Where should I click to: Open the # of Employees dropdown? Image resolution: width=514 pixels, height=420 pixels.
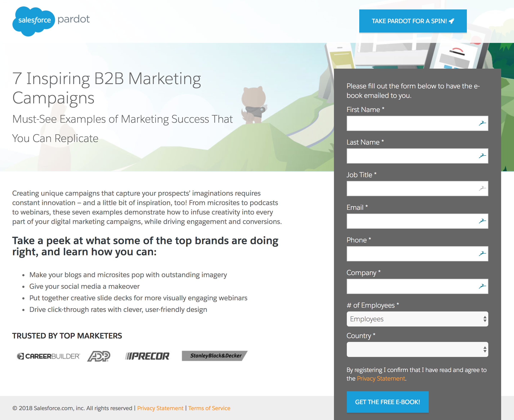click(x=417, y=319)
